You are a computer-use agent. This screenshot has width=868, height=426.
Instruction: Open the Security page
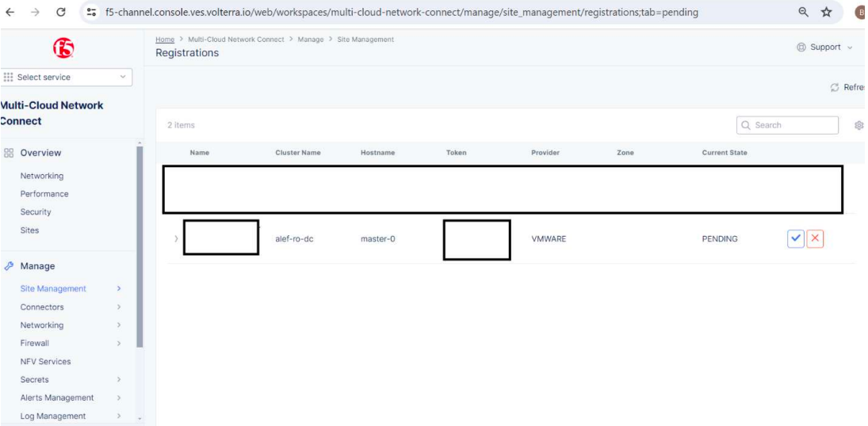pyautogui.click(x=36, y=212)
